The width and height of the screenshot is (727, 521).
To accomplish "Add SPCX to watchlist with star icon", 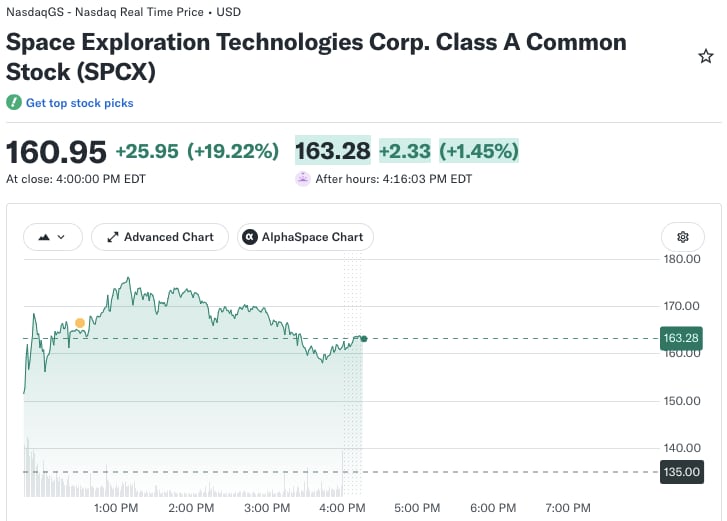I will [706, 57].
